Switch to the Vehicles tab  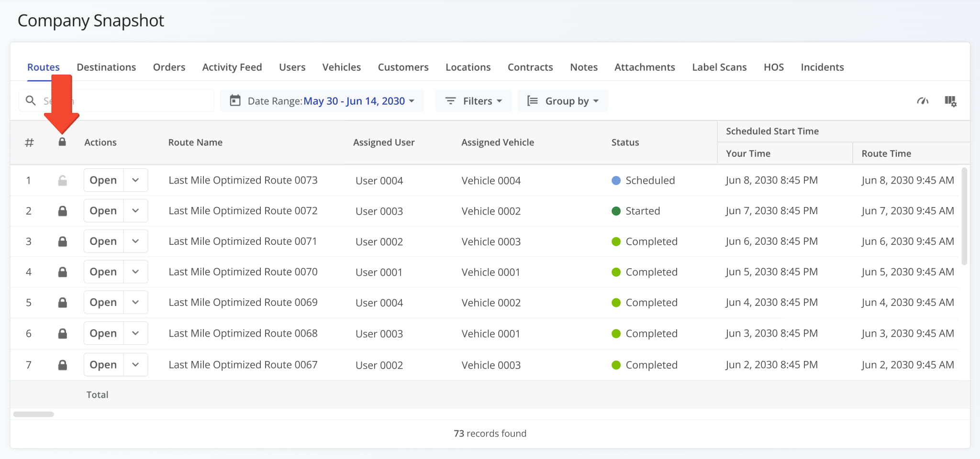(x=342, y=67)
